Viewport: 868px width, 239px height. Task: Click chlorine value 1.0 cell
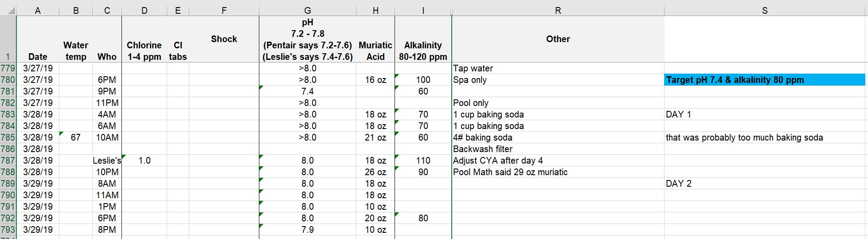tap(145, 161)
